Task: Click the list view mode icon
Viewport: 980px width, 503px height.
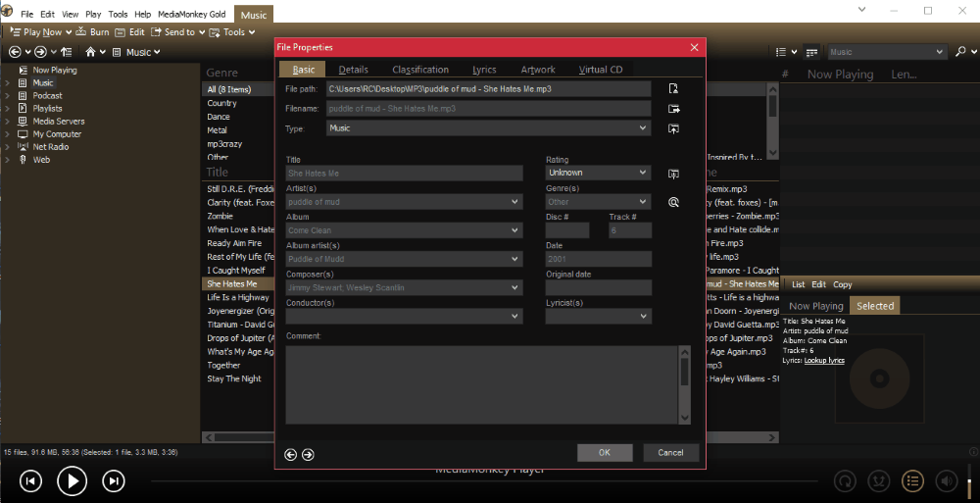Action: (x=781, y=52)
